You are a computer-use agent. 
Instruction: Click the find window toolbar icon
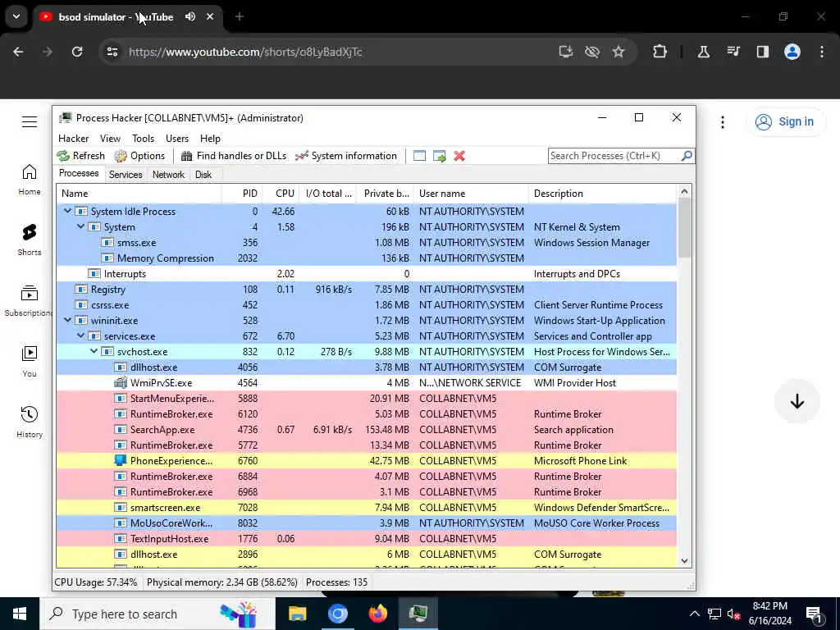pyautogui.click(x=419, y=156)
